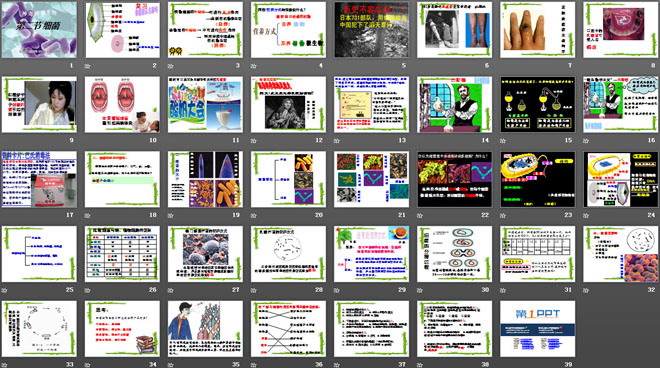
Task: Select slide 27 gray microscope image thumbnail
Action: point(205,254)
